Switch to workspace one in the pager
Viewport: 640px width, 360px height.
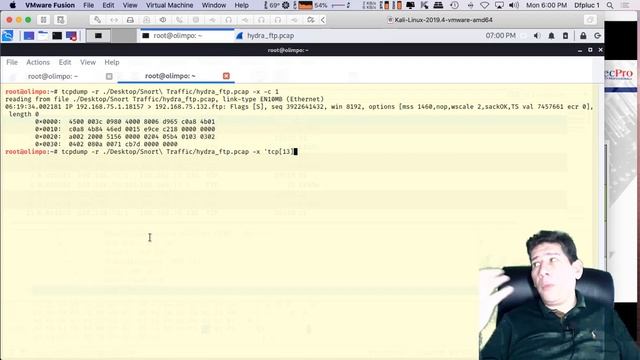pos(98,36)
